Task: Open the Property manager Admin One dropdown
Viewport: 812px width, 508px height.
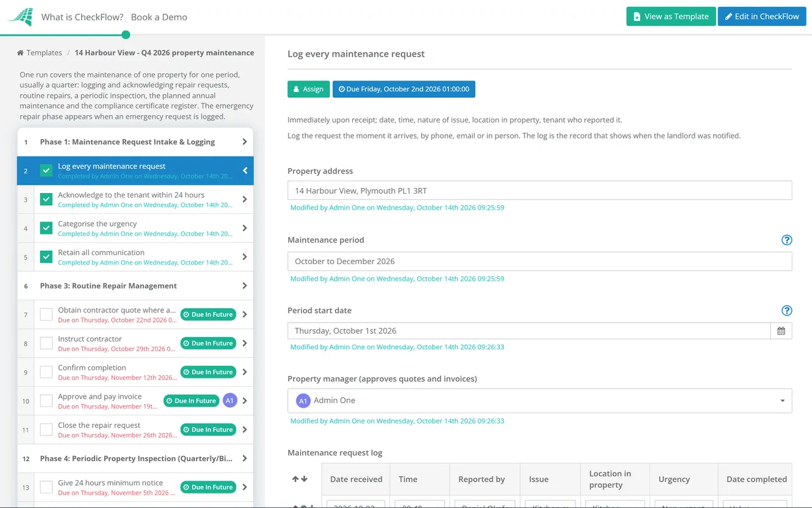Action: pyautogui.click(x=540, y=401)
